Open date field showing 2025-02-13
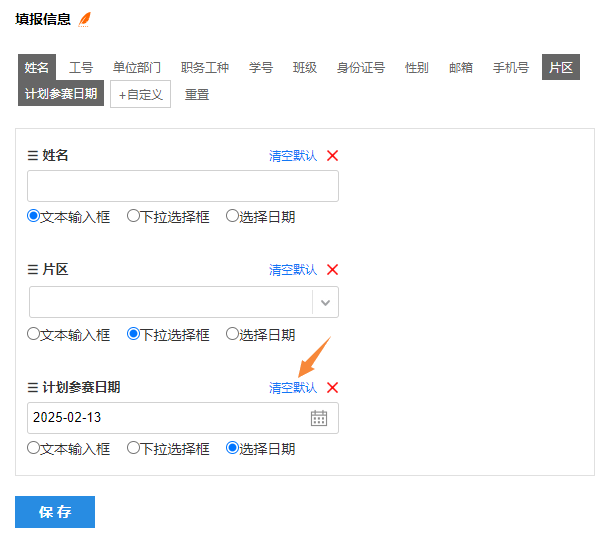Image resolution: width=600 pixels, height=538 pixels. pos(183,418)
